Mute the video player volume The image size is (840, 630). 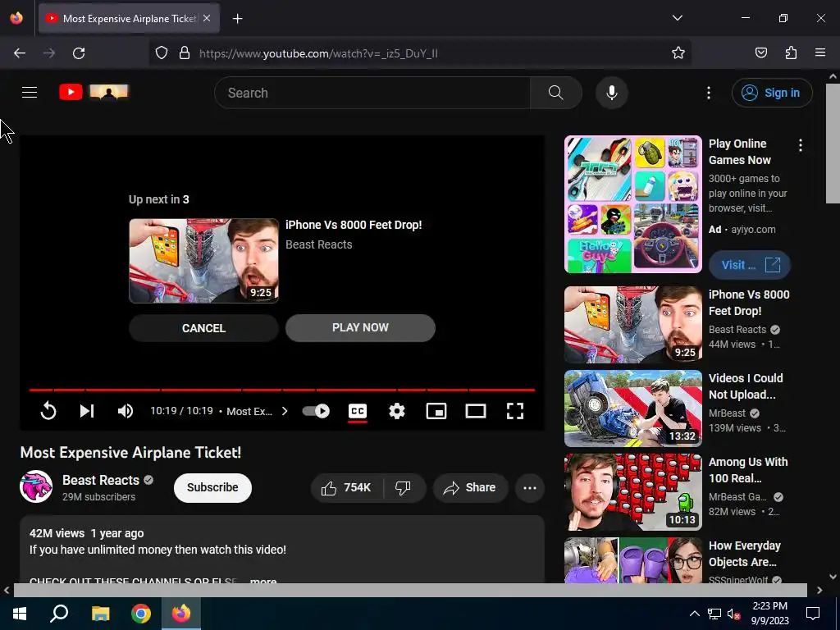(x=126, y=411)
